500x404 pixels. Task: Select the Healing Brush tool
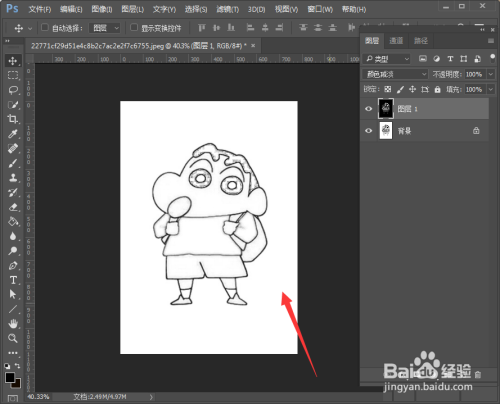coord(13,149)
